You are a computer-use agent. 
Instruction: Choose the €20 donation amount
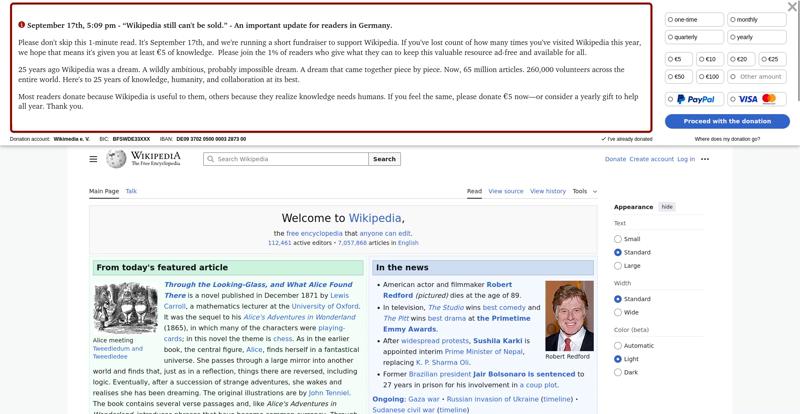point(741,59)
